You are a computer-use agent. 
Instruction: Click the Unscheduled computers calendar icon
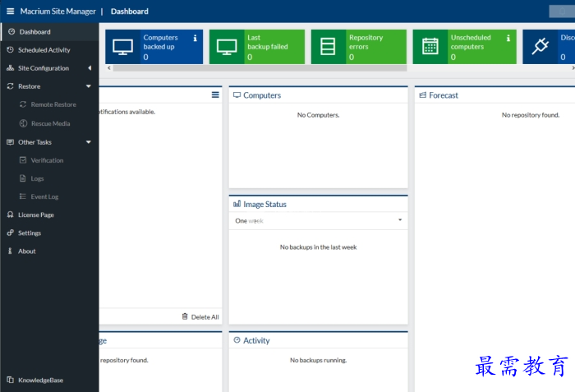point(430,47)
